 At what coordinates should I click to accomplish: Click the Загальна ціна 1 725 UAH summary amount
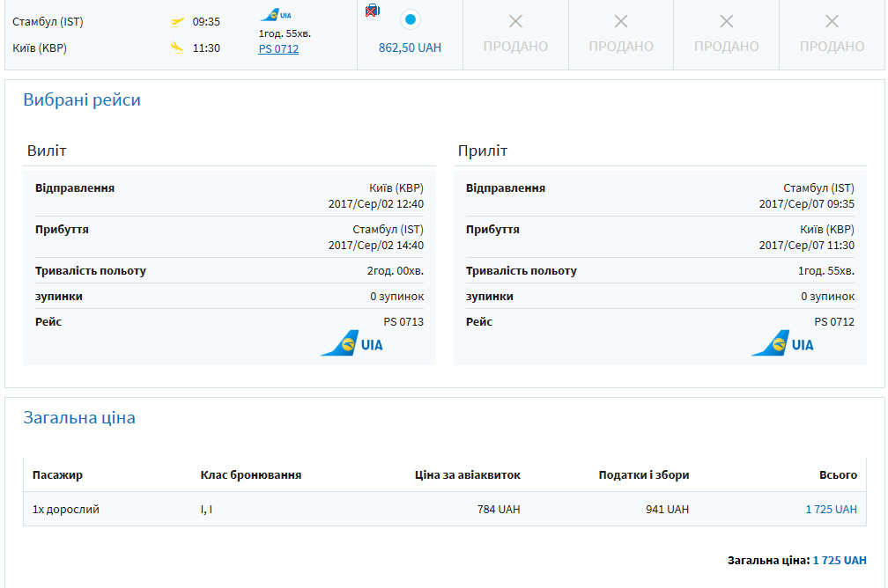tap(840, 560)
